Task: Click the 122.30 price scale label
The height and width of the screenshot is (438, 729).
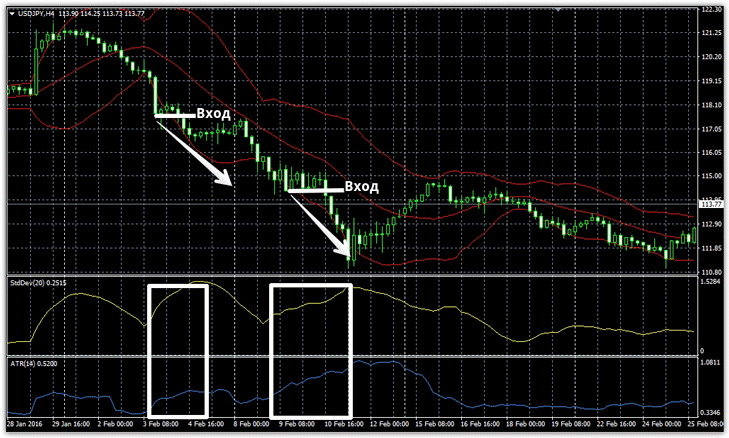Action: click(x=712, y=10)
